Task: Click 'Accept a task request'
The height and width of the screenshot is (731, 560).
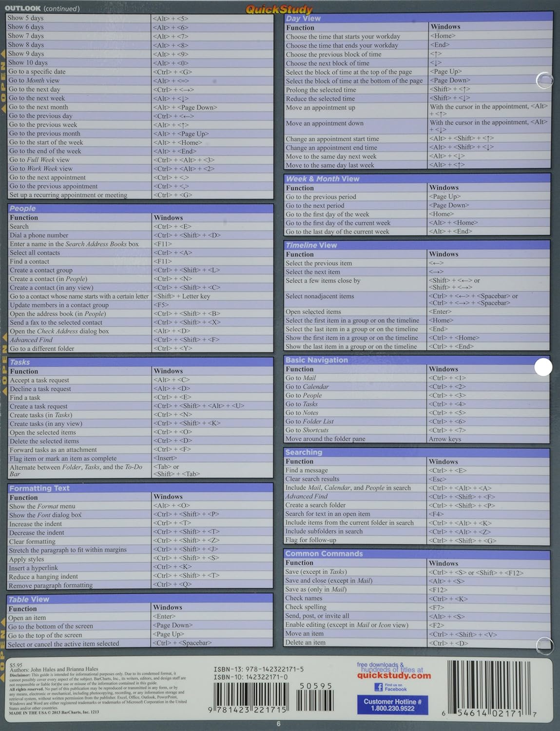Action: coord(39,380)
